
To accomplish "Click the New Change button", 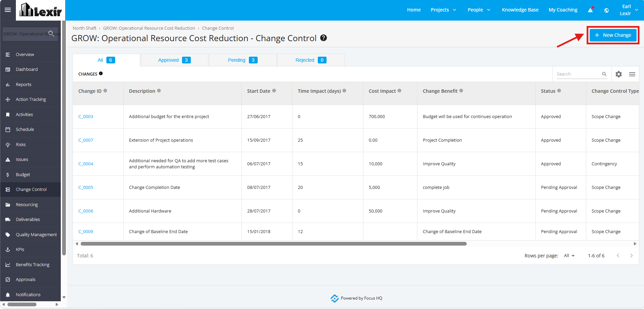I will pos(613,35).
